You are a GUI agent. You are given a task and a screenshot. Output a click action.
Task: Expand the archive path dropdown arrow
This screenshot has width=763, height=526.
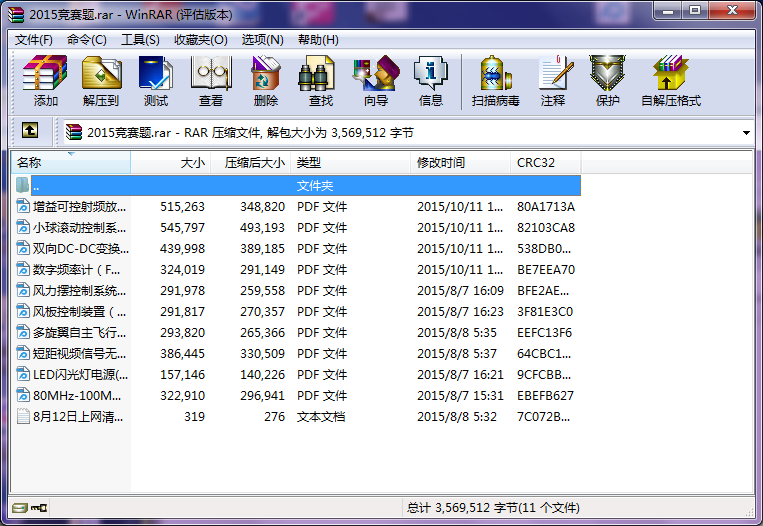point(746,132)
